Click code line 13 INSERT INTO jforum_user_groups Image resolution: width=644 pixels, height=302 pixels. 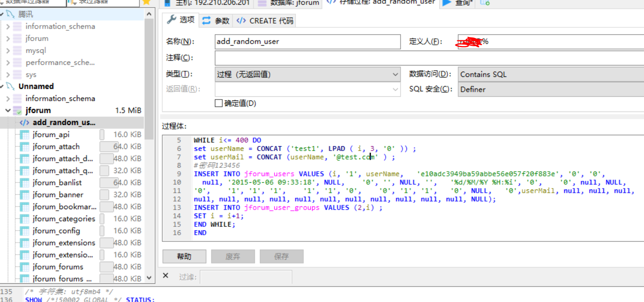(288, 208)
